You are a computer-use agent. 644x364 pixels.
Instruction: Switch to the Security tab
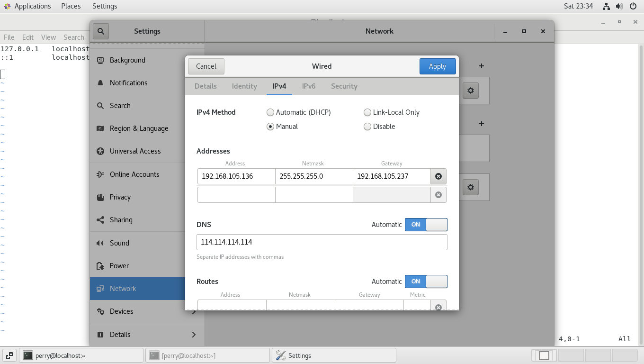tap(344, 86)
